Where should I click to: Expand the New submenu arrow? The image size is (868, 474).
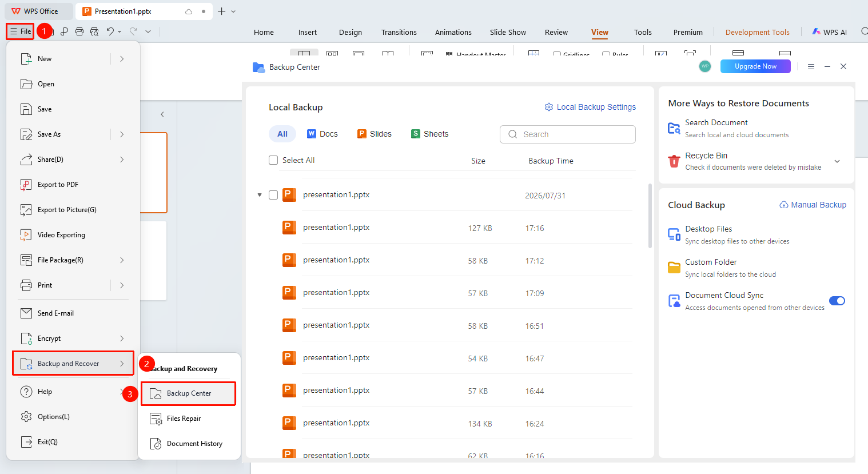[122, 59]
